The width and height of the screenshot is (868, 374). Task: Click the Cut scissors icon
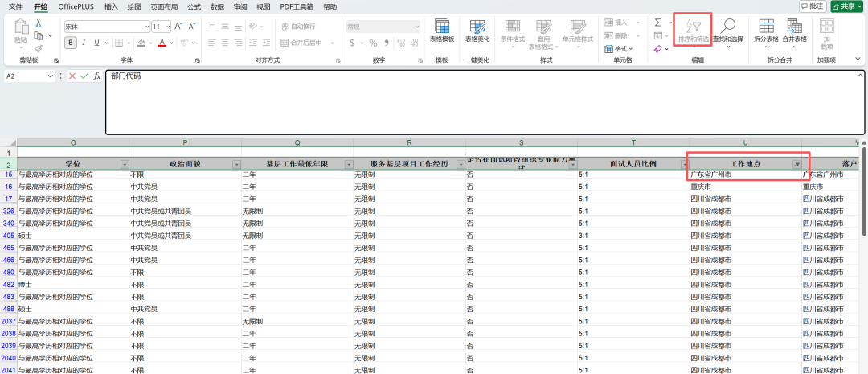tap(39, 23)
